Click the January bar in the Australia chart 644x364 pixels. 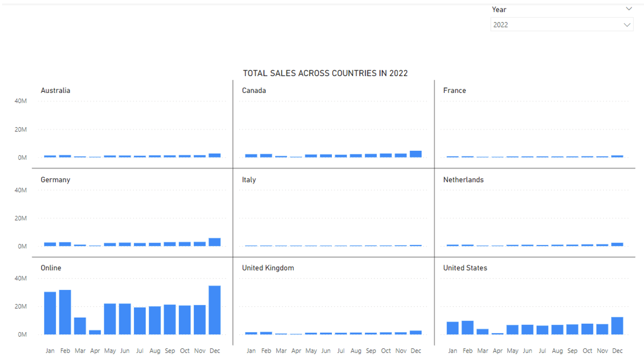click(50, 155)
